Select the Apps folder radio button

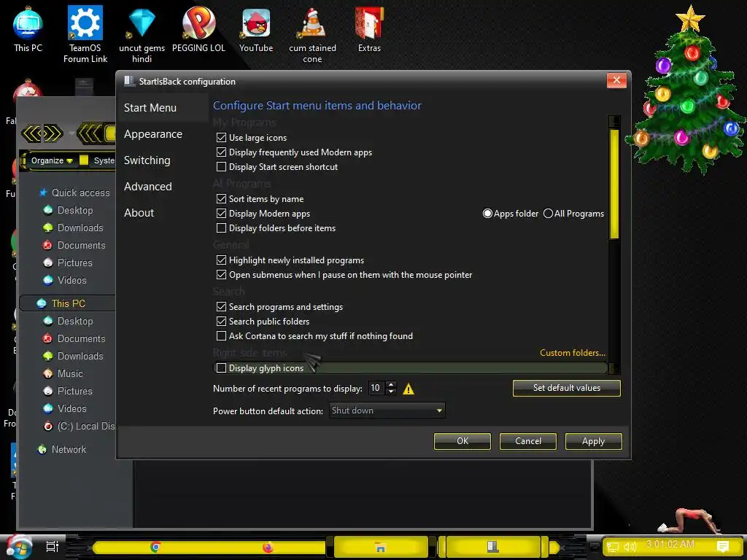(x=487, y=214)
